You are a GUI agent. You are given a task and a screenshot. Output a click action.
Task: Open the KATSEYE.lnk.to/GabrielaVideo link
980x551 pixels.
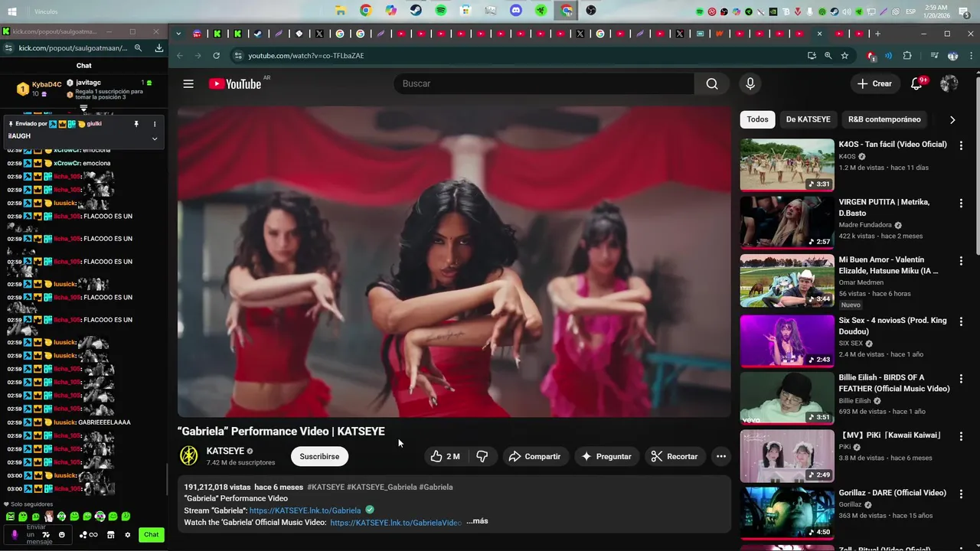pos(396,523)
